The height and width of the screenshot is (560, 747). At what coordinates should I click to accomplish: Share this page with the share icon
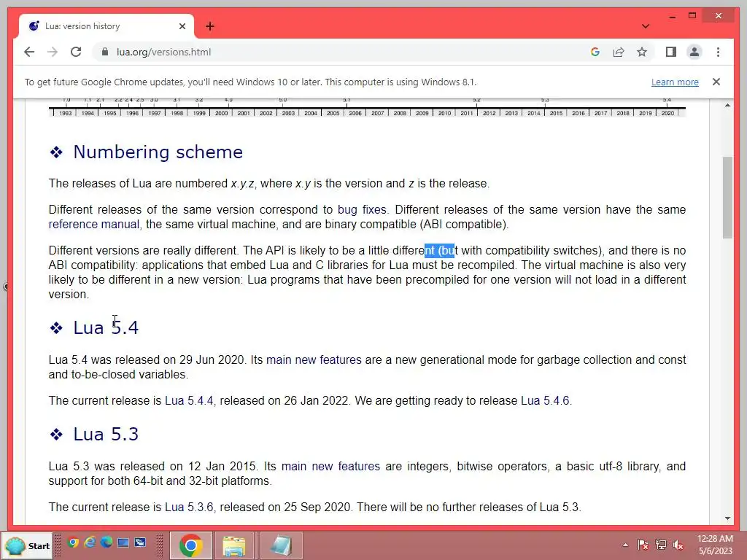click(x=619, y=52)
